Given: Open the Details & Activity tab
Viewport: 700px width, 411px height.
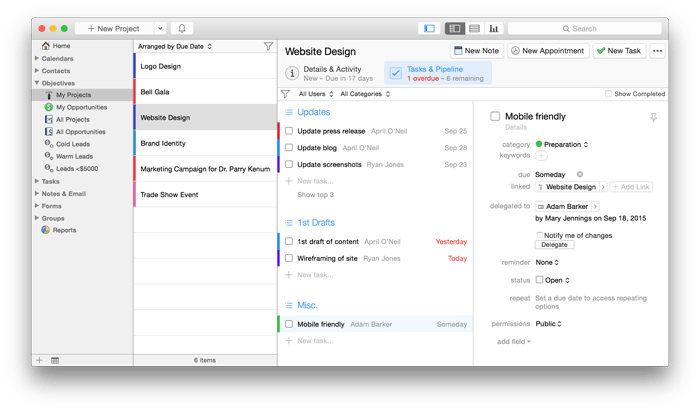Looking at the screenshot, I should 330,73.
